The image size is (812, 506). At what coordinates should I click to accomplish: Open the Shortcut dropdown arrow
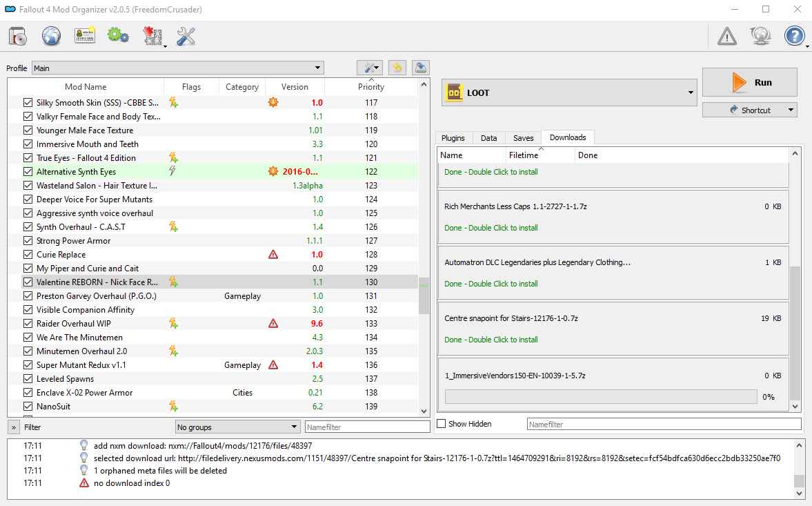(791, 110)
